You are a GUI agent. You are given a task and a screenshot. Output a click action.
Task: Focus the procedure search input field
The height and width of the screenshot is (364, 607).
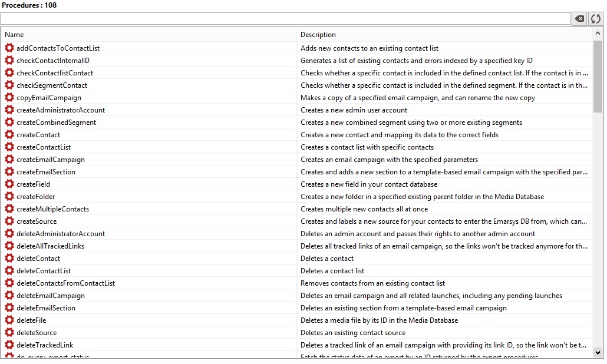click(x=285, y=19)
